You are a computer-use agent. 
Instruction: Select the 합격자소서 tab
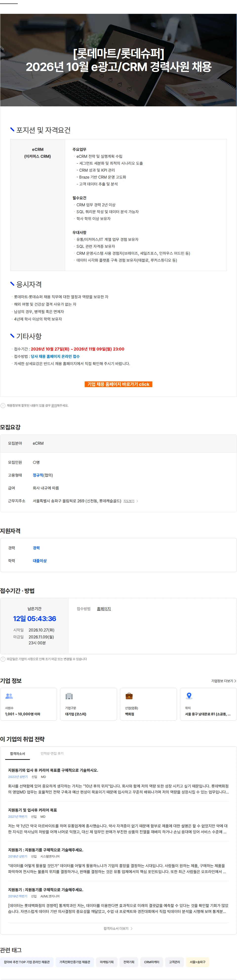click(x=18, y=754)
